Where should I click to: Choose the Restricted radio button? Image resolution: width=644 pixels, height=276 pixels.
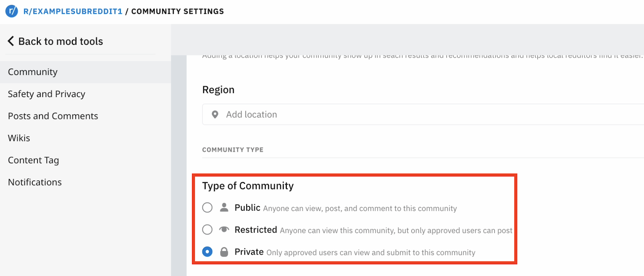point(207,230)
